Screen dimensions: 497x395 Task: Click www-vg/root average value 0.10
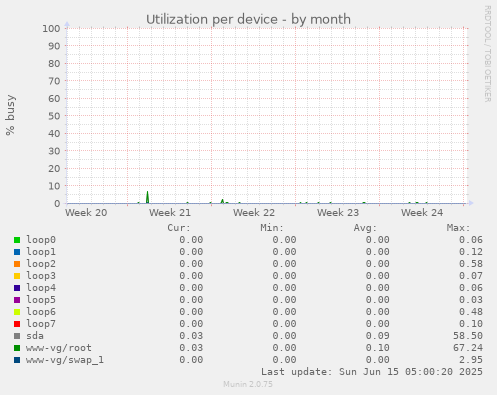377,348
